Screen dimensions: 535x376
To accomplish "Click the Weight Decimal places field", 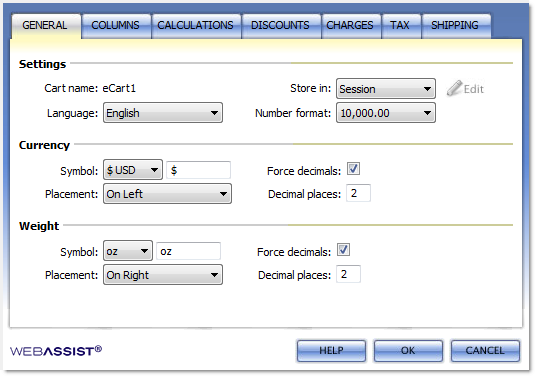I will [348, 274].
